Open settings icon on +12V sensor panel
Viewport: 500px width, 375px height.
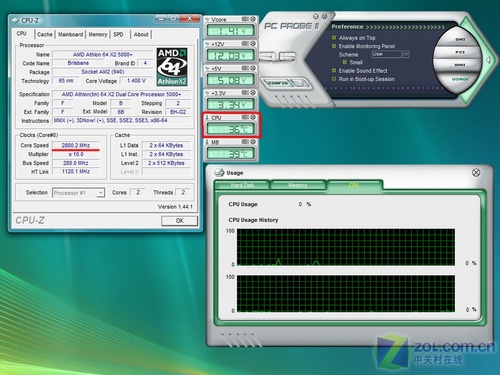pyautogui.click(x=245, y=43)
